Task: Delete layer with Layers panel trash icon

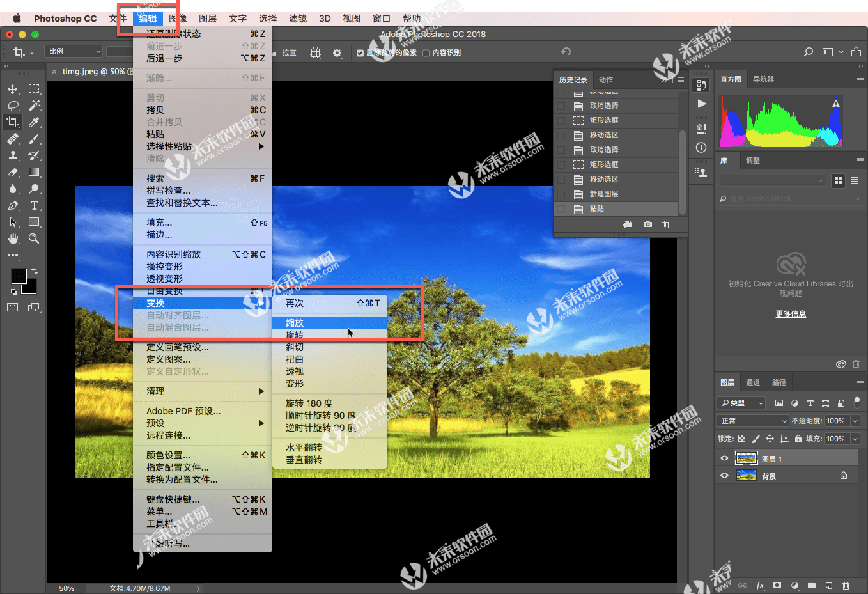Action: click(846, 585)
